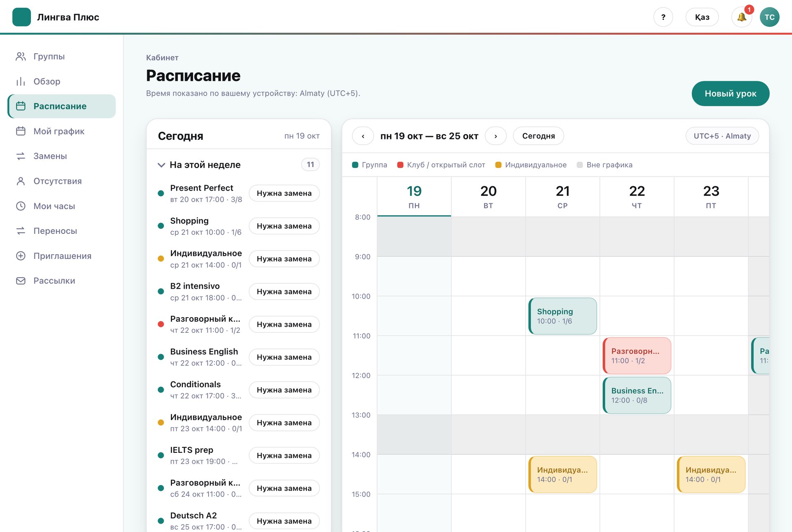
Task: Go to previous week arrow
Action: click(x=363, y=136)
